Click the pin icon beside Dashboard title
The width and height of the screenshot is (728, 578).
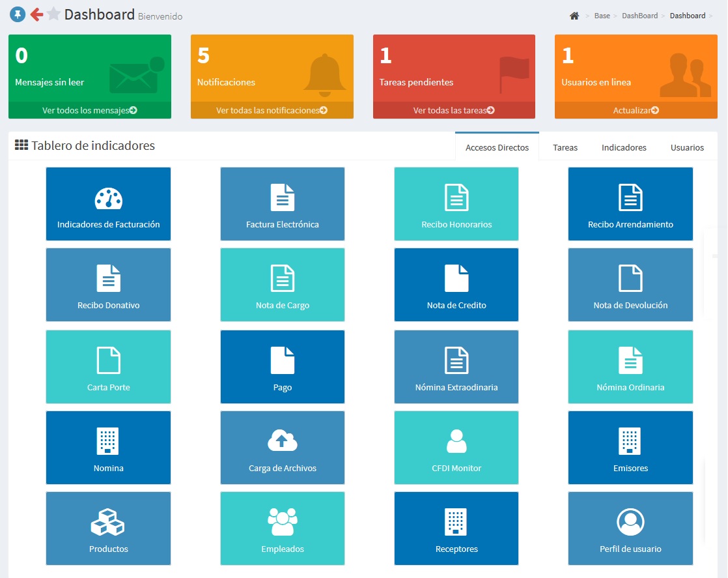pyautogui.click(x=18, y=14)
